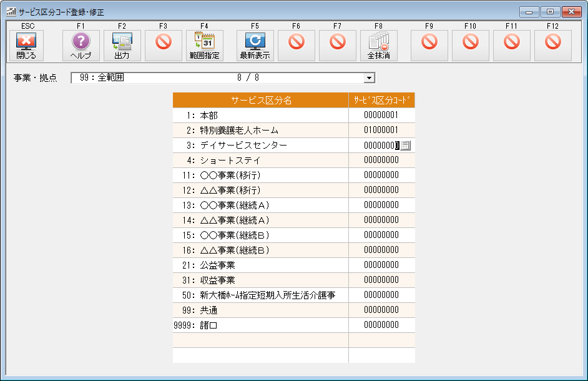Image resolution: width=588 pixels, height=381 pixels.
Task: Click the ESC 閉じる close icon
Action: [26, 46]
